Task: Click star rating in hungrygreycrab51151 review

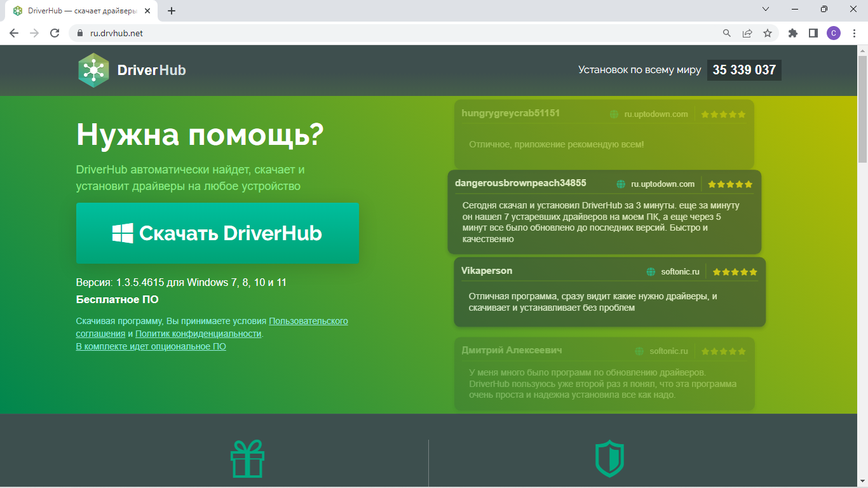Action: [724, 114]
